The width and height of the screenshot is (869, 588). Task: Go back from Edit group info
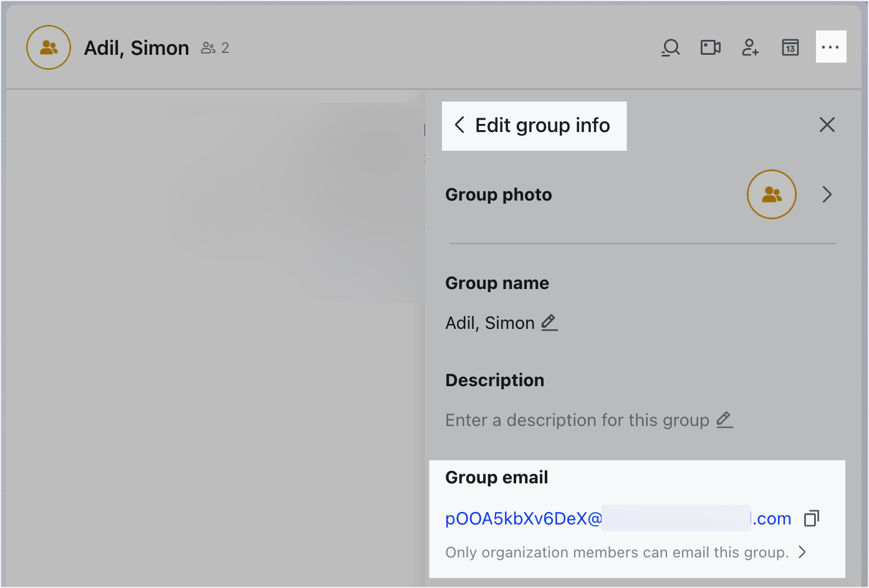point(459,125)
